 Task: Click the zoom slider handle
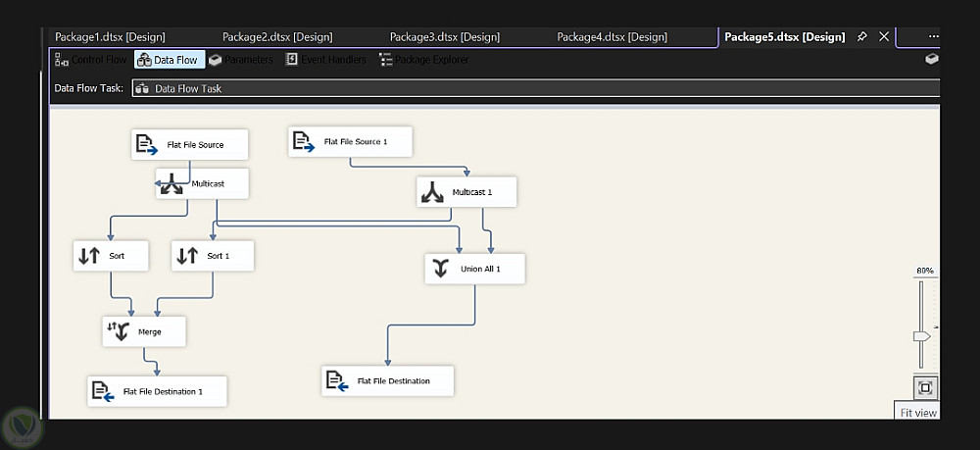pyautogui.click(x=921, y=336)
